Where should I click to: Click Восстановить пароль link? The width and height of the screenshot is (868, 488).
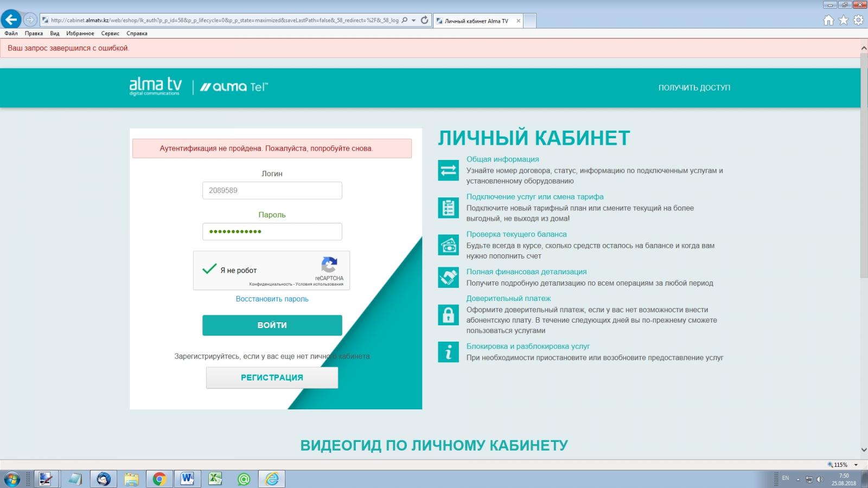pyautogui.click(x=272, y=299)
